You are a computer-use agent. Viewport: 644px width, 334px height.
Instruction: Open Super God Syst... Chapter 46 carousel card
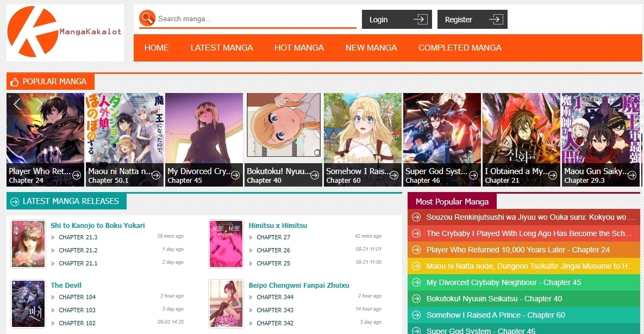[442, 140]
